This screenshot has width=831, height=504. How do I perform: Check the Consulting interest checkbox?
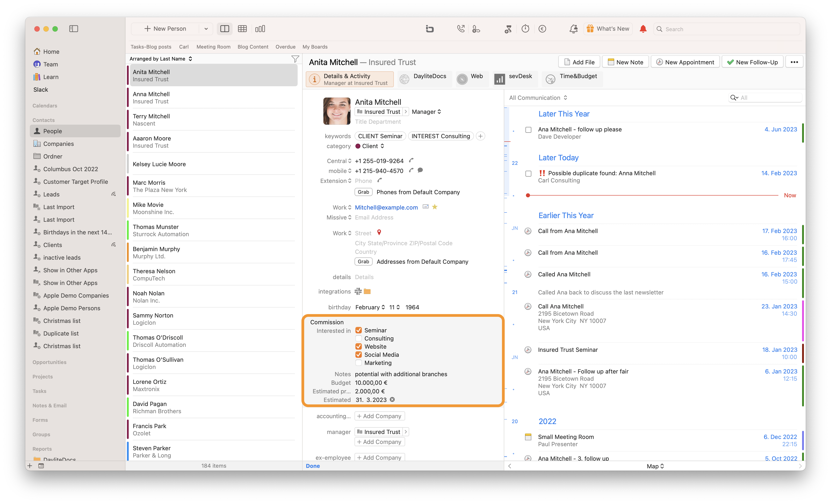[x=359, y=338]
